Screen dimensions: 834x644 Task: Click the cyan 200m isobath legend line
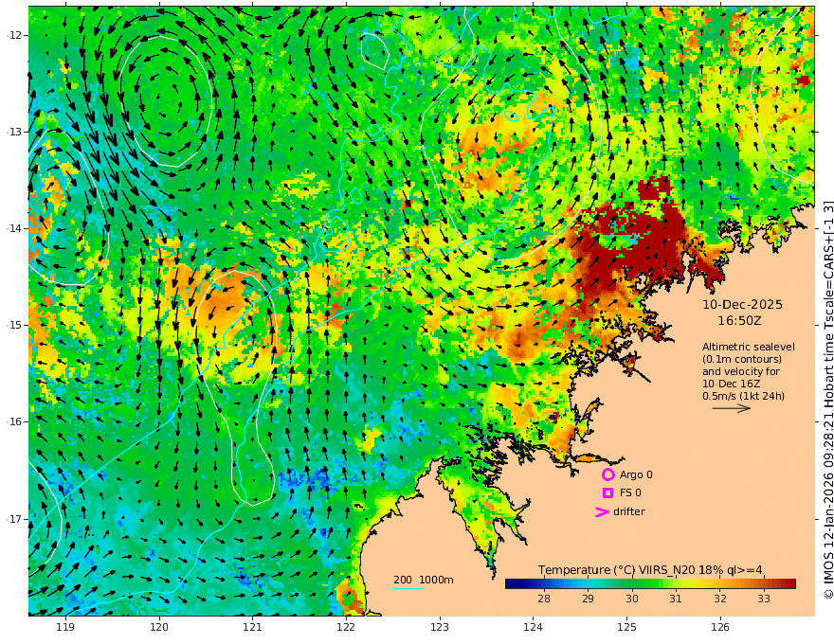408,588
